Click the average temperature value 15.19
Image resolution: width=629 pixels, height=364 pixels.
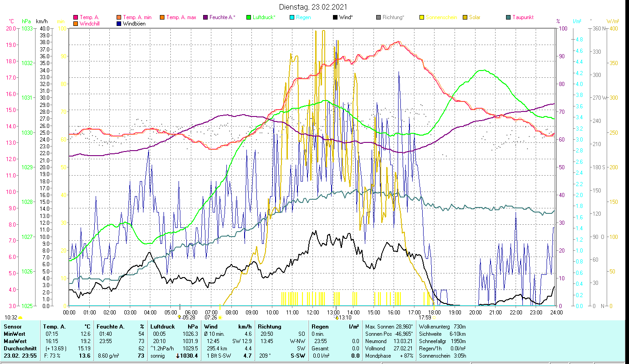83,349
